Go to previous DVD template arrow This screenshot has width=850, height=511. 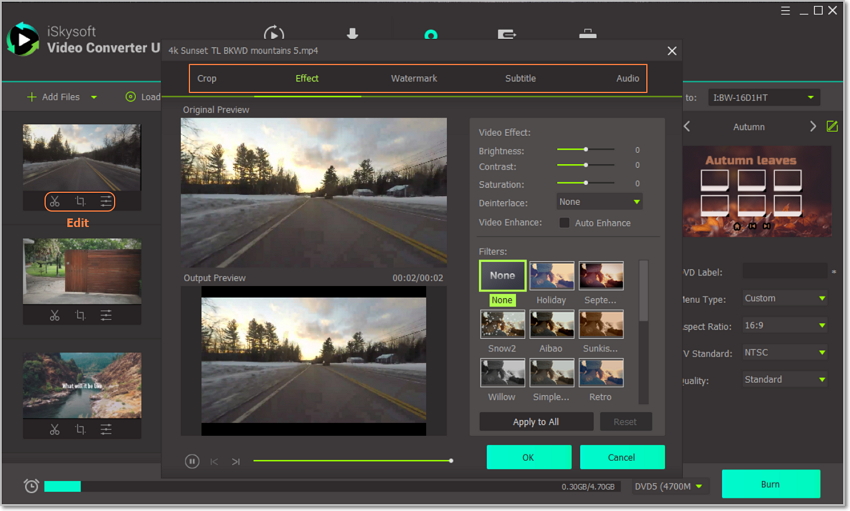click(687, 127)
